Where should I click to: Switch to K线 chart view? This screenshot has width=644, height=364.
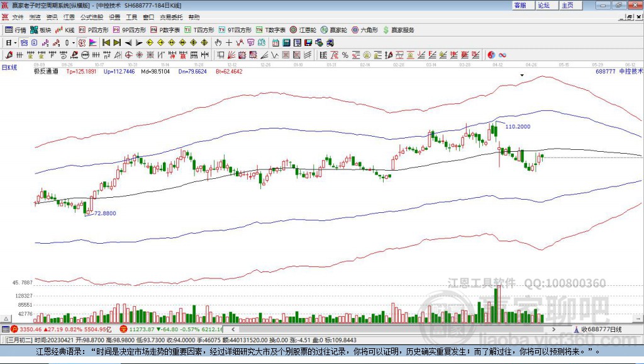65,30
